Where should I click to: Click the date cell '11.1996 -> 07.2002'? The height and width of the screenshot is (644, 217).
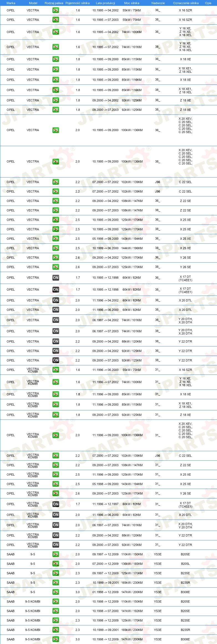point(105,382)
